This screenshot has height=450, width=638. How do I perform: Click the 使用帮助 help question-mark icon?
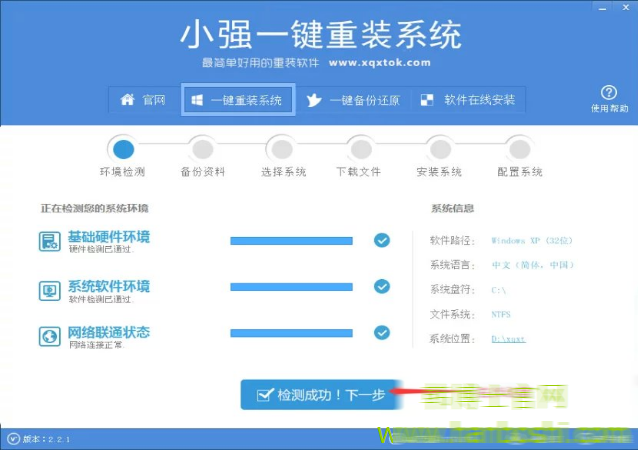pyautogui.click(x=608, y=93)
